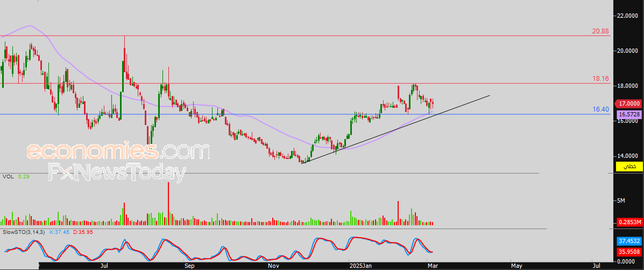The height and width of the screenshot is (270, 644).
Task: Click the yellow Arabic scale label
Action: pos(628,167)
